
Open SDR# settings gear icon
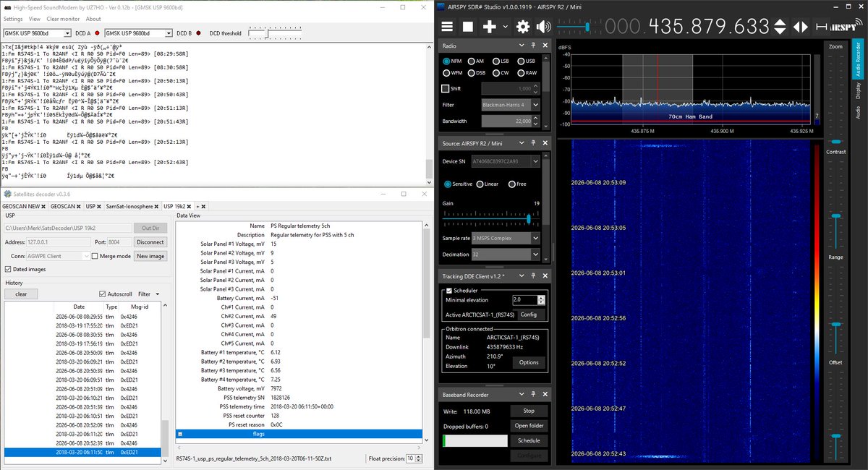point(523,27)
